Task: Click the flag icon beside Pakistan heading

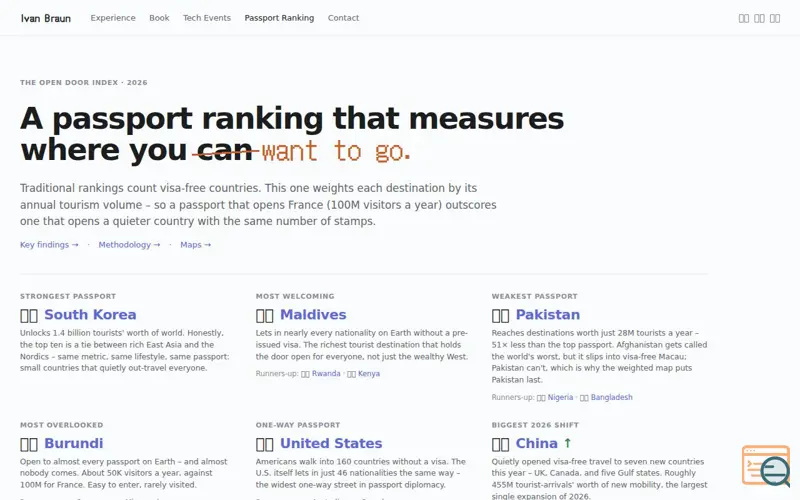Action: [501, 315]
